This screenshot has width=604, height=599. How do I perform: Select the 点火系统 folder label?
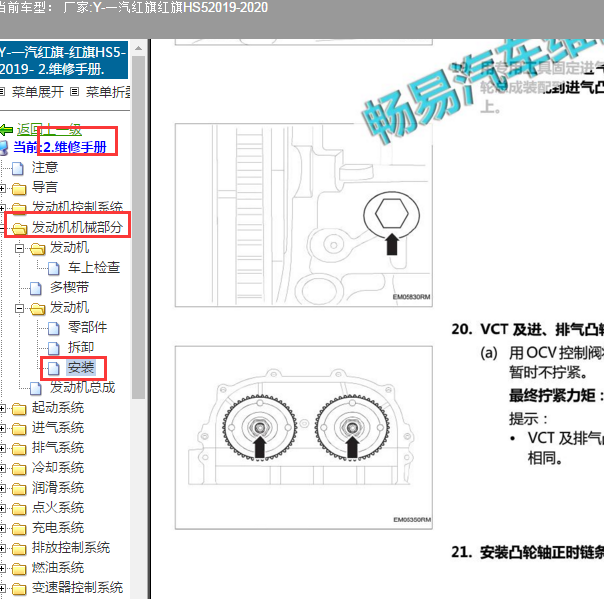(x=58, y=508)
